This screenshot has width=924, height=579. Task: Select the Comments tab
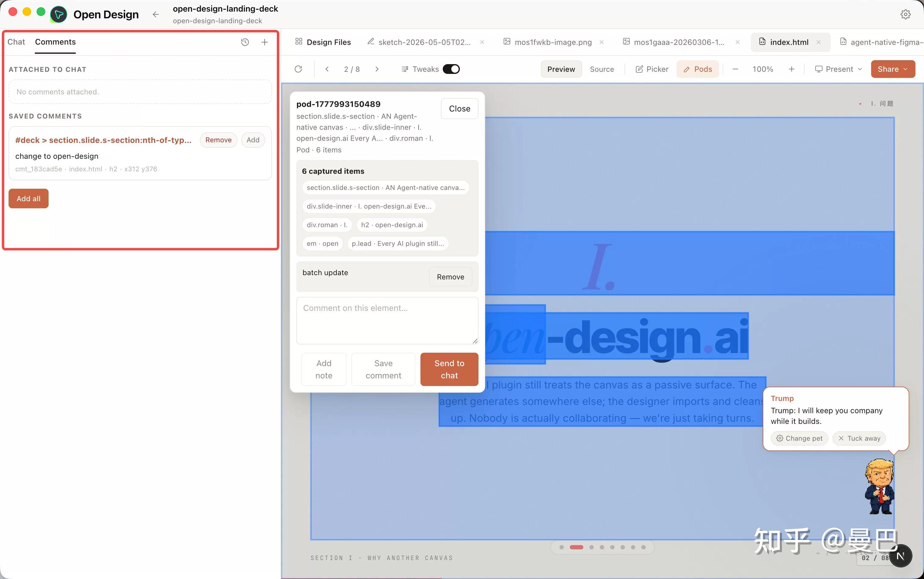[55, 42]
